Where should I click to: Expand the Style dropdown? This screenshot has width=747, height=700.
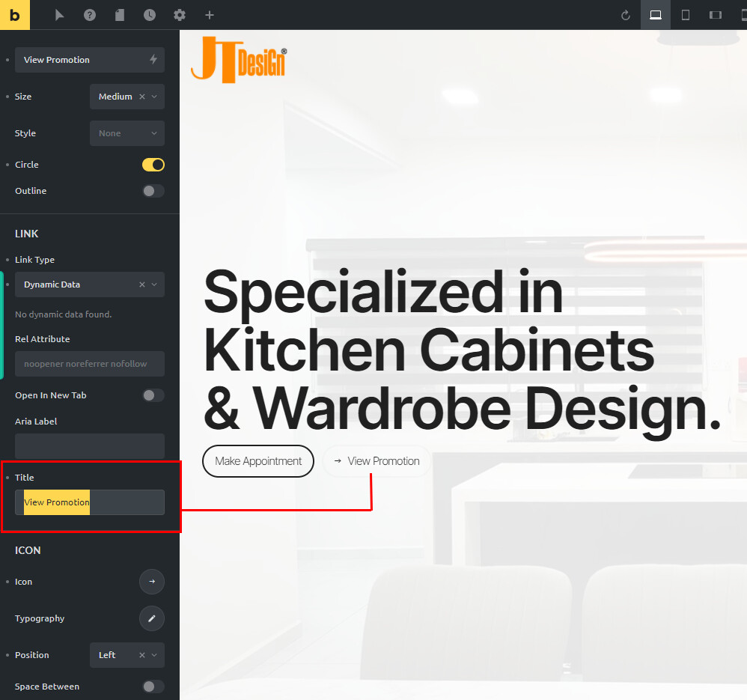tap(126, 133)
